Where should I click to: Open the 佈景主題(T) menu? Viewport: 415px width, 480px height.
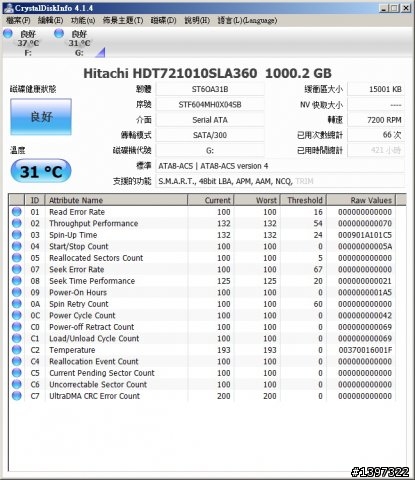pos(123,20)
